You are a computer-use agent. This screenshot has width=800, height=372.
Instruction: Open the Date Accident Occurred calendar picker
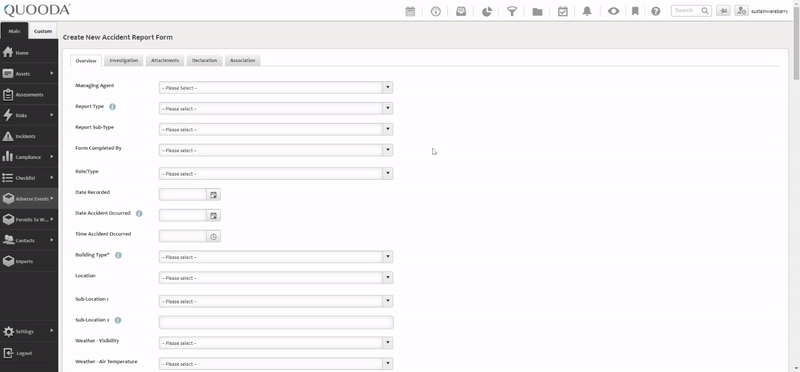point(214,215)
